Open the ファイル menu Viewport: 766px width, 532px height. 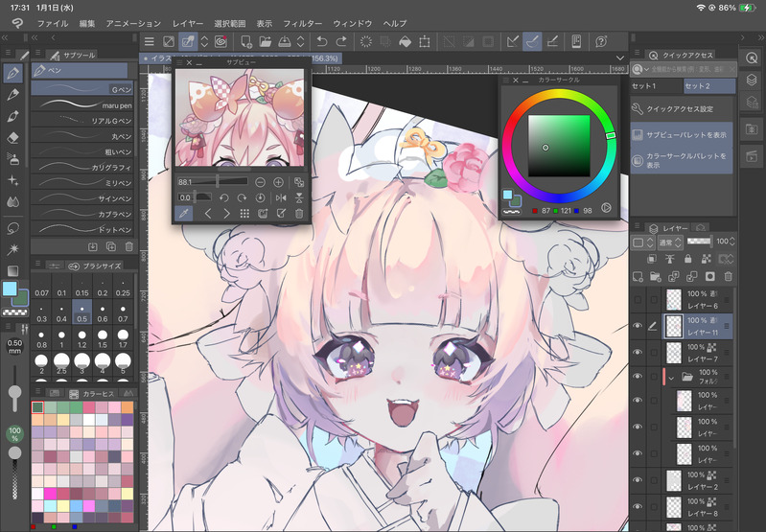point(53,23)
